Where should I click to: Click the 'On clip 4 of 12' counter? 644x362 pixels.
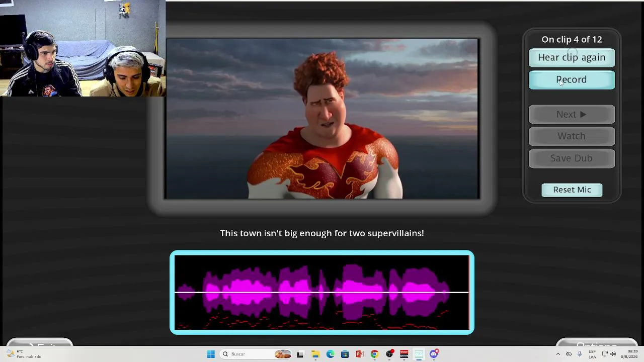tap(572, 39)
